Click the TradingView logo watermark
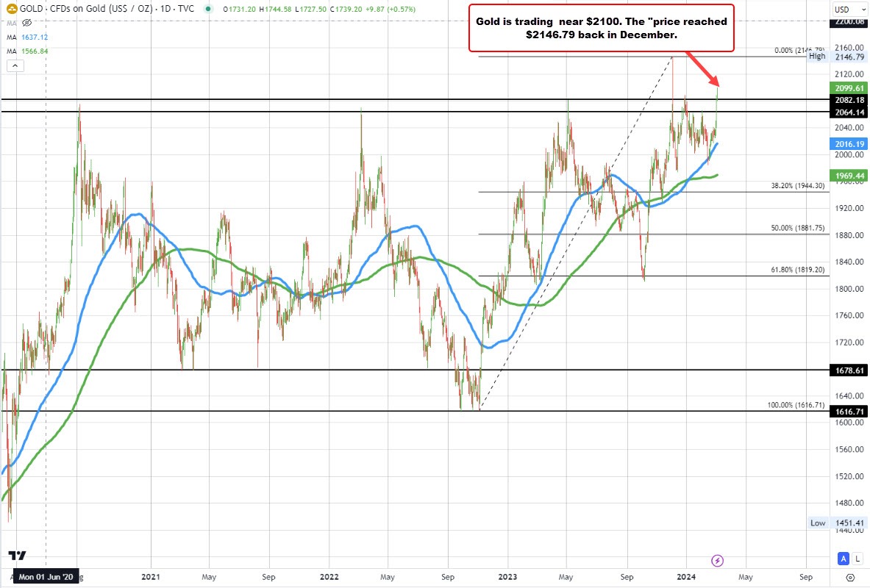This screenshot has height=588, width=870. tap(17, 556)
